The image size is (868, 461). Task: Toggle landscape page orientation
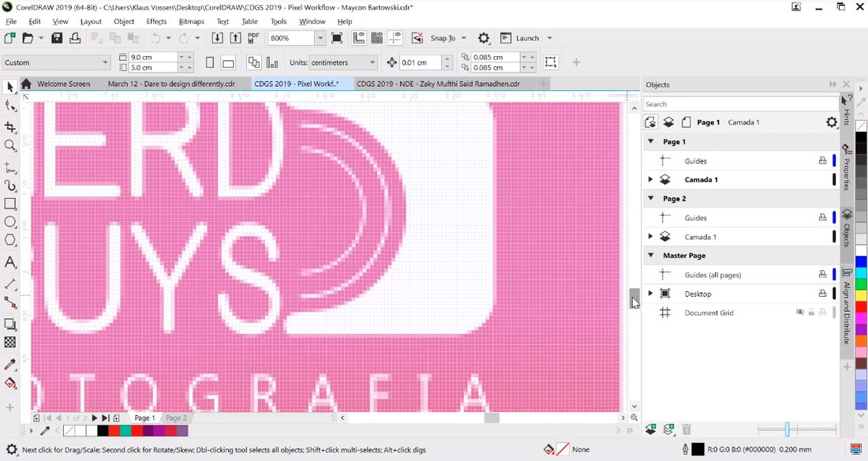tap(228, 62)
